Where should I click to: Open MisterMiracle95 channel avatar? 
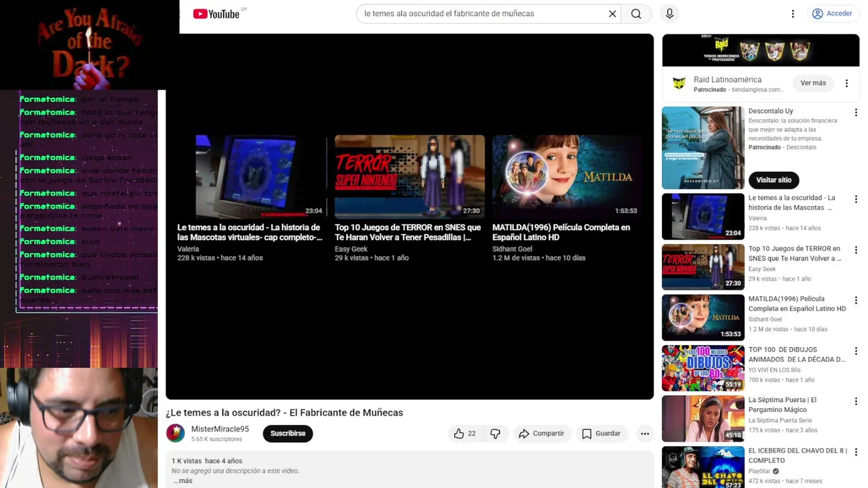tap(176, 433)
